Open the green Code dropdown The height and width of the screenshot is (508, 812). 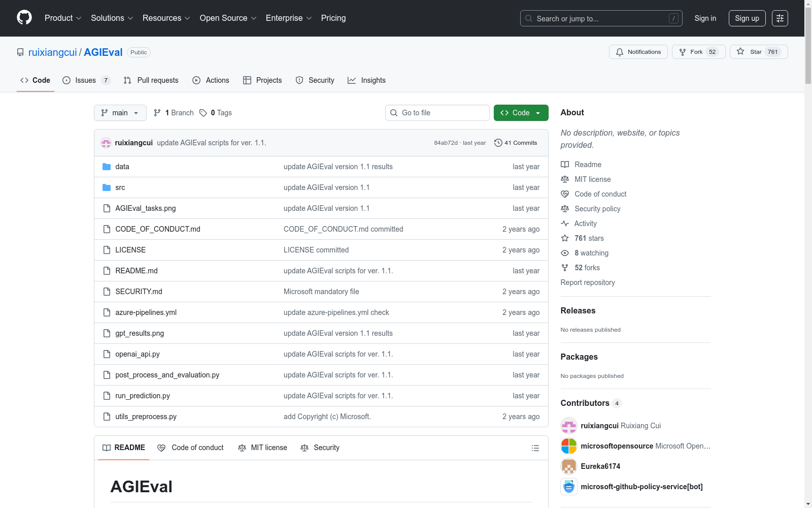coord(521,113)
